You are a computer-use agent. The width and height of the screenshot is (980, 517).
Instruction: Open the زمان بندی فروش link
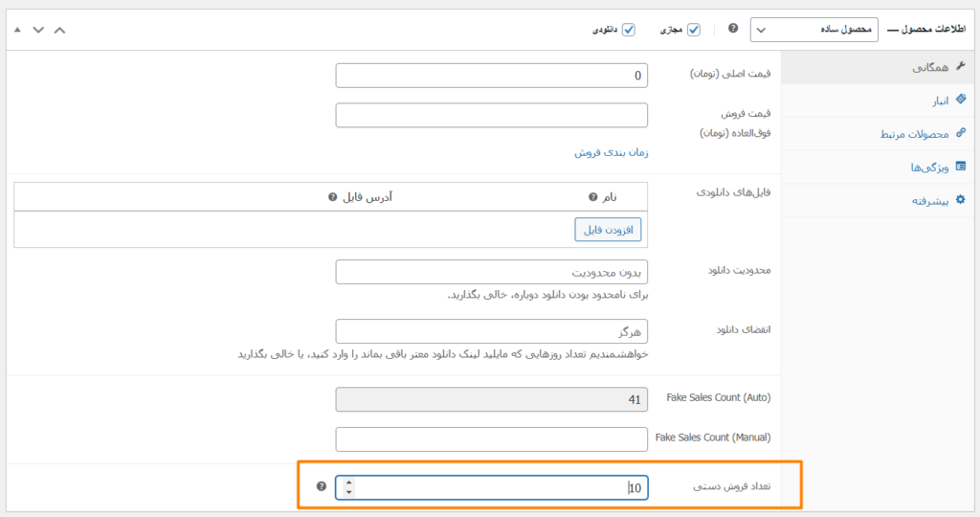[612, 152]
